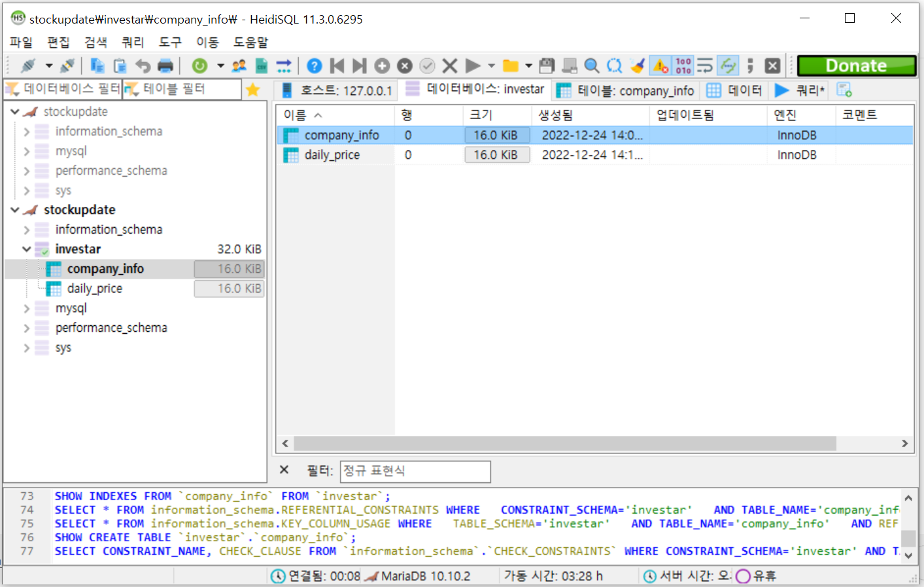Click the disconnect plug icon
Image resolution: width=924 pixels, height=587 pixels.
click(67, 65)
